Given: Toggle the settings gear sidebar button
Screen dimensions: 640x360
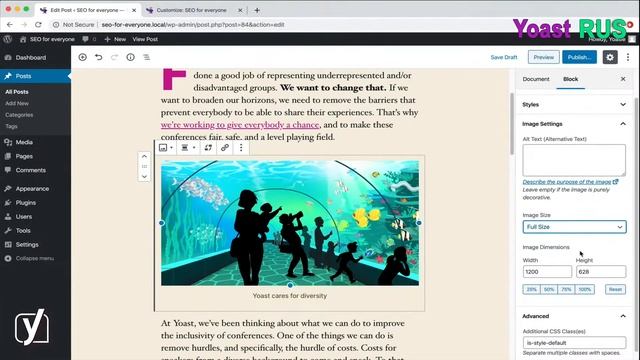Looking at the screenshot, I should (610, 57).
